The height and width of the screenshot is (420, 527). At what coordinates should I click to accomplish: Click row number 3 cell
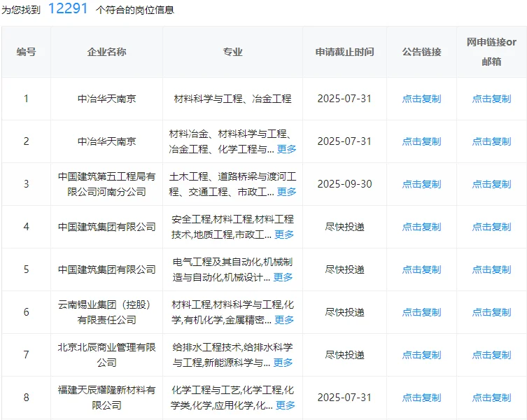tap(26, 184)
